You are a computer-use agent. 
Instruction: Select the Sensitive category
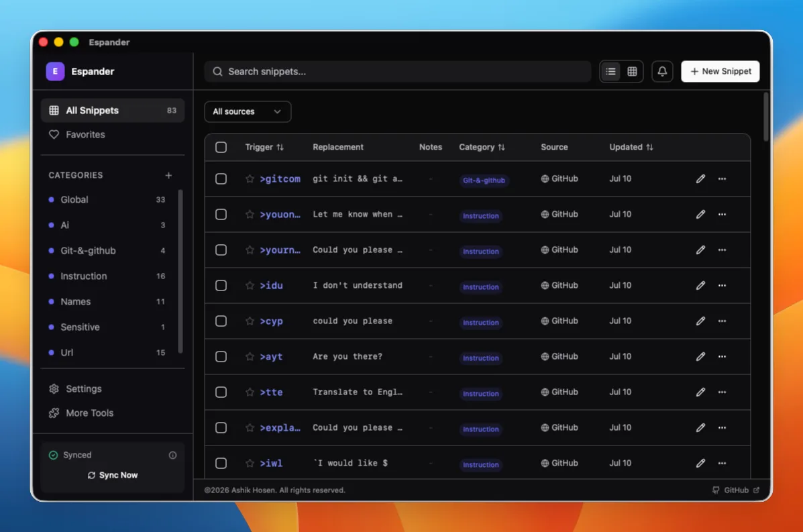coord(109,327)
